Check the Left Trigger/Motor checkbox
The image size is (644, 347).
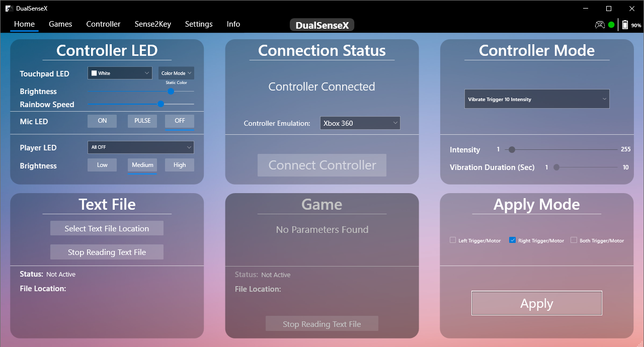453,240
